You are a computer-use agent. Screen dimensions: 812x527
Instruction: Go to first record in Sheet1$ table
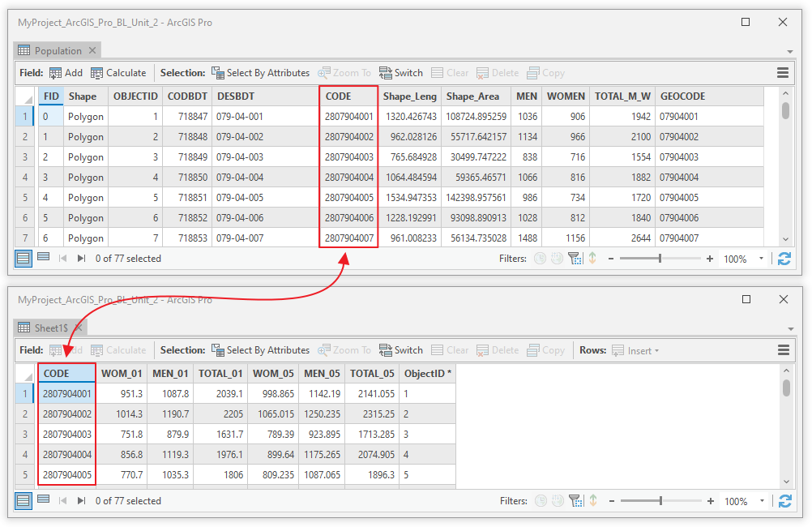62,500
